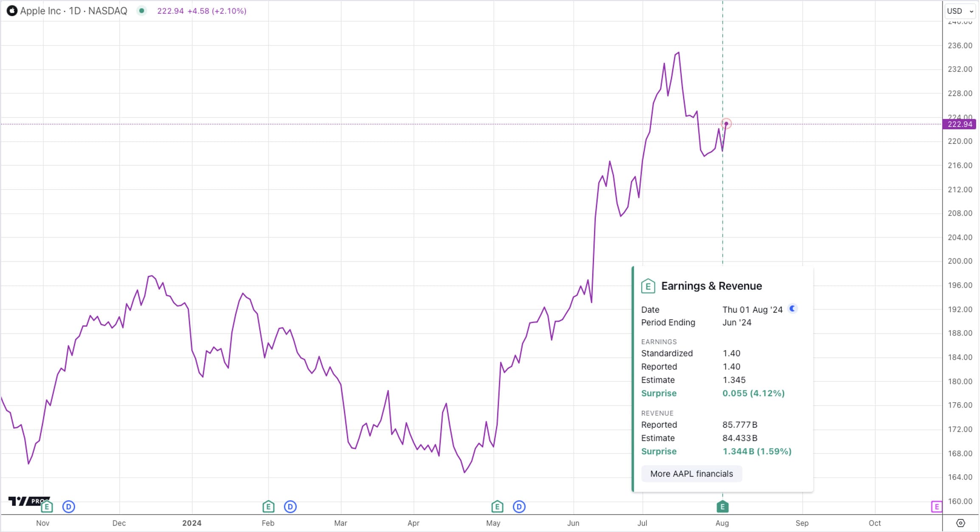Select the highlighted August earnings marker
Screen dimensions: 980x532
point(722,507)
